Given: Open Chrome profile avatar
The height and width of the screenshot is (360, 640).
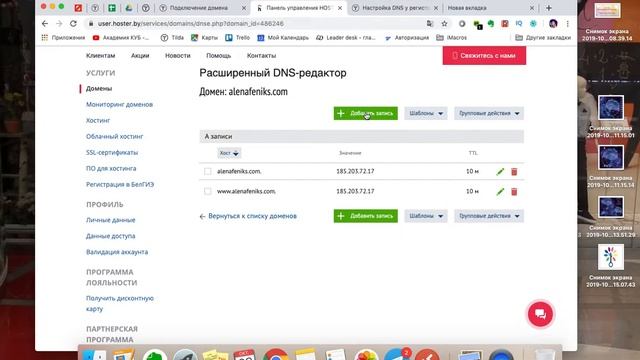Looking at the screenshot, I should click(x=553, y=24).
